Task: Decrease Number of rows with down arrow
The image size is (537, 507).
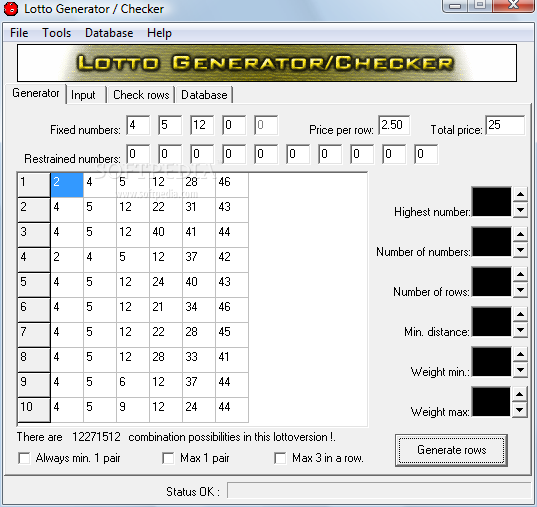Action: pos(521,289)
